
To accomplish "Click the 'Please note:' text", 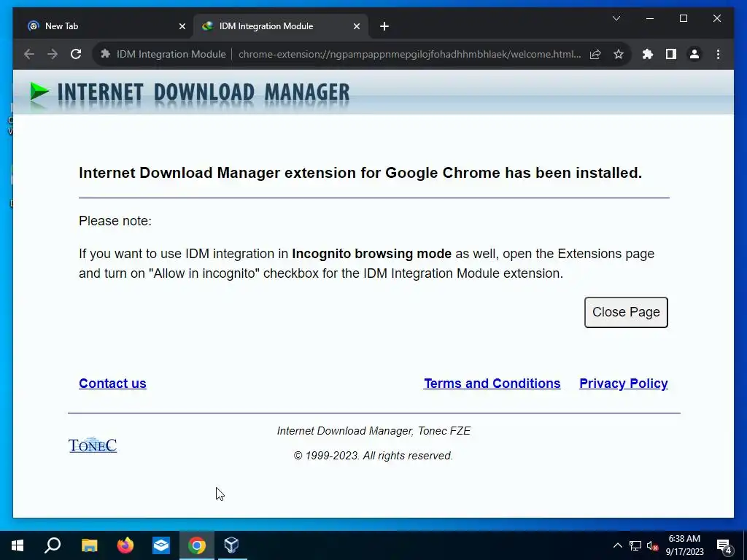I will coord(115,221).
